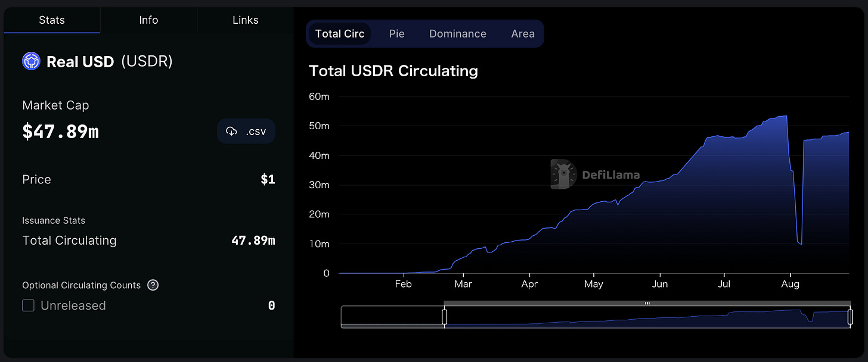Click the 30m y-axis label
868x362 pixels.
pos(319,185)
